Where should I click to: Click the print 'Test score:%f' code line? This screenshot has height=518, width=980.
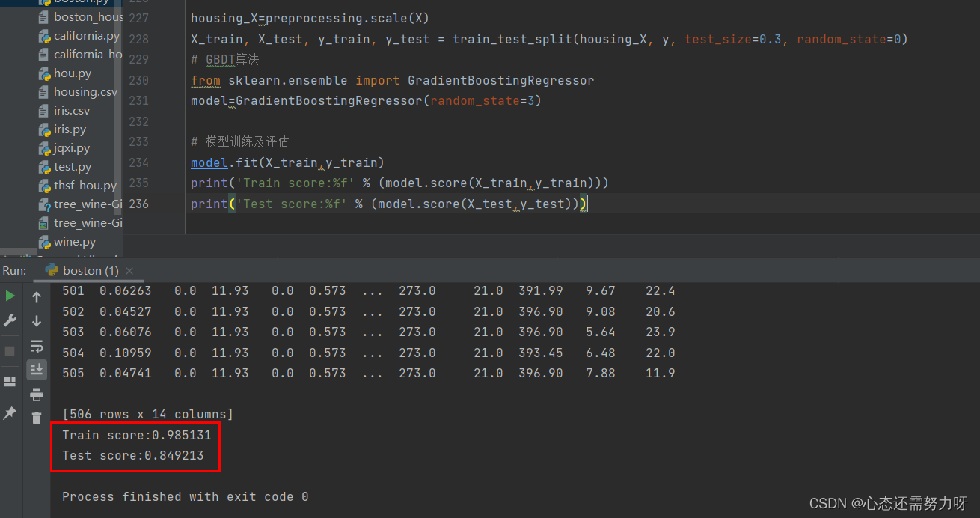click(x=389, y=204)
